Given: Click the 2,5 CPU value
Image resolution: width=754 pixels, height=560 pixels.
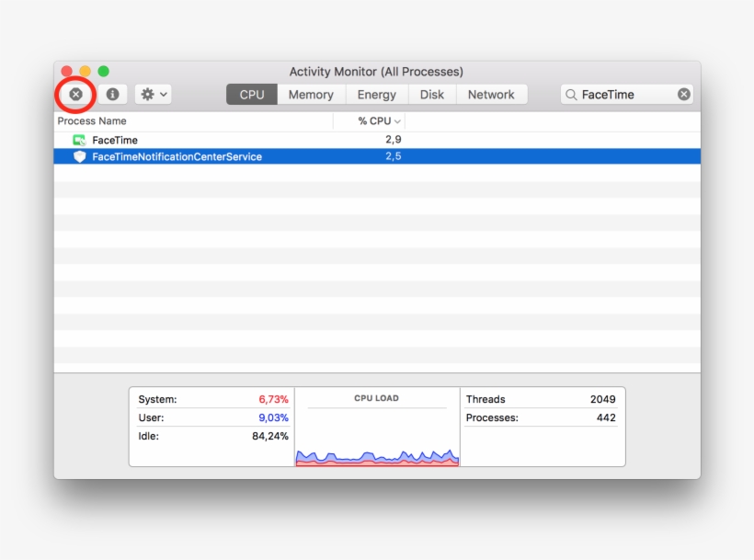Looking at the screenshot, I should click(393, 155).
